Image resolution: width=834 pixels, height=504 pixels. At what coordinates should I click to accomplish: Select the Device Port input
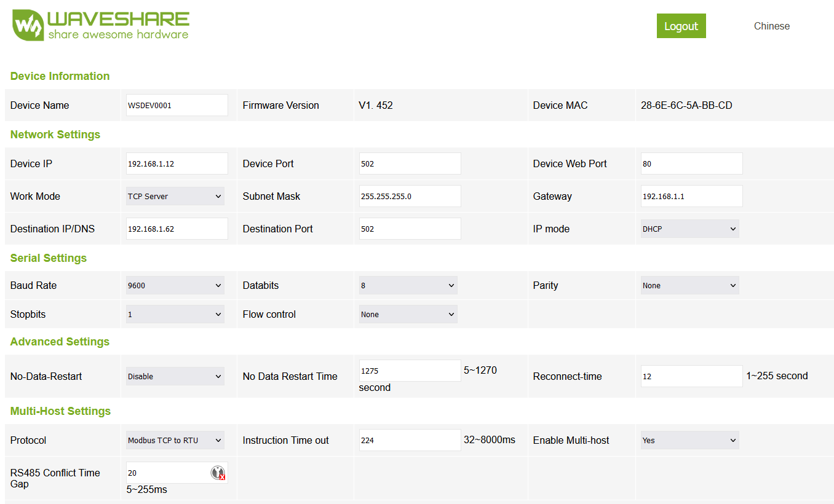point(410,163)
